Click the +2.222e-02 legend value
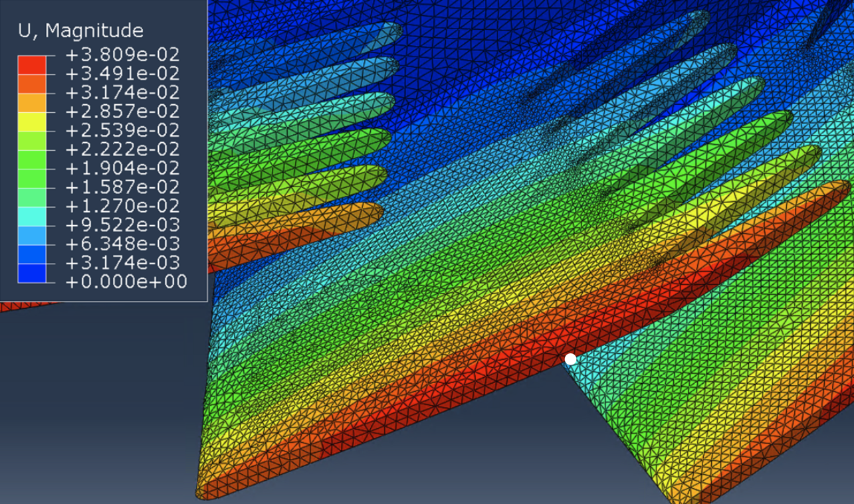This screenshot has height=504, width=854. [x=122, y=149]
